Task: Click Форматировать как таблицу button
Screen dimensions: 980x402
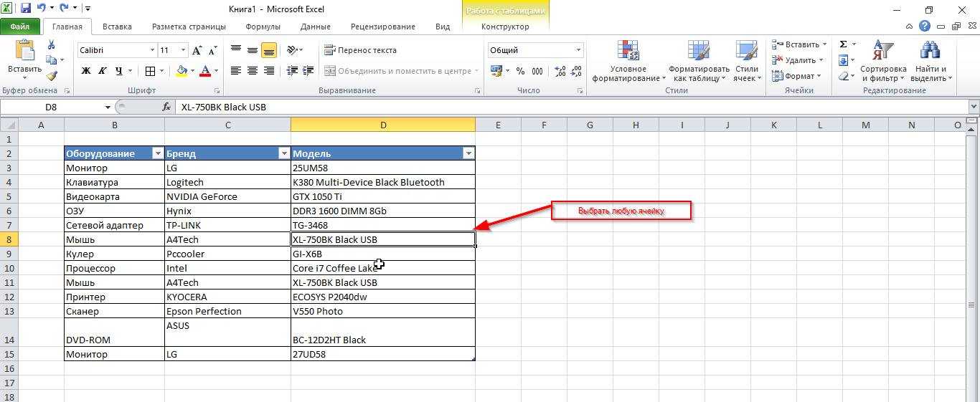Action: (x=699, y=62)
